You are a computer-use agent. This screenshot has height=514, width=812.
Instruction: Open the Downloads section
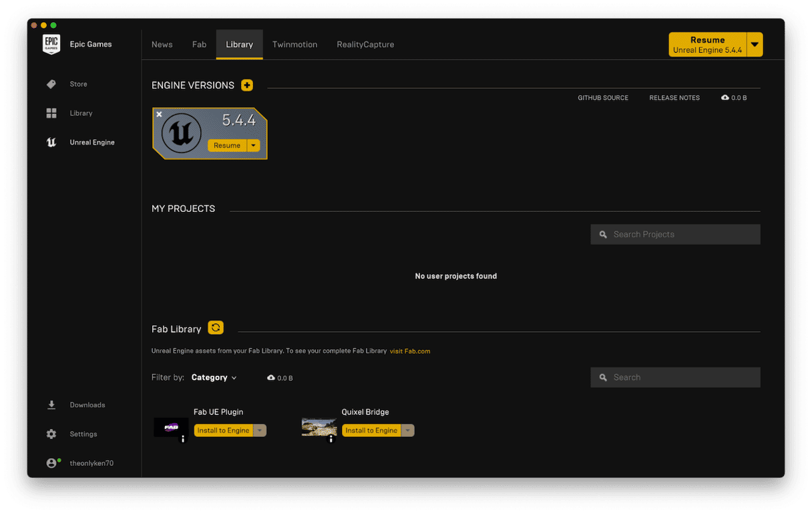point(87,405)
